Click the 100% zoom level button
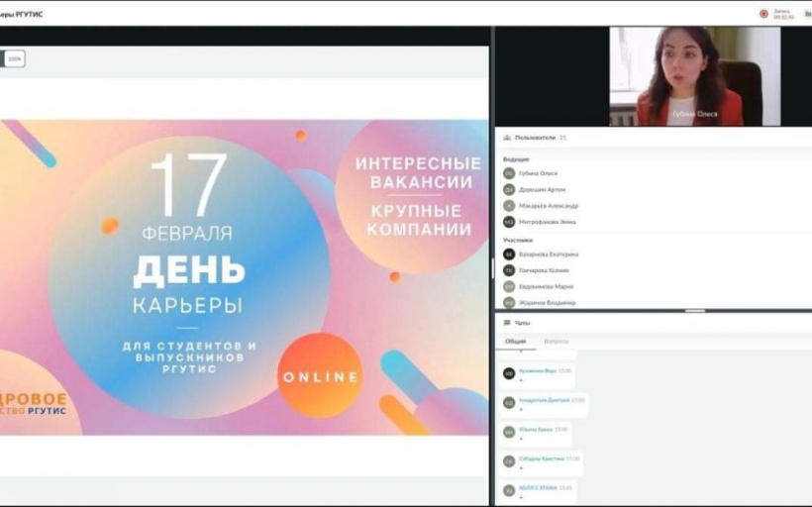This screenshot has width=812, height=507. tap(15, 59)
